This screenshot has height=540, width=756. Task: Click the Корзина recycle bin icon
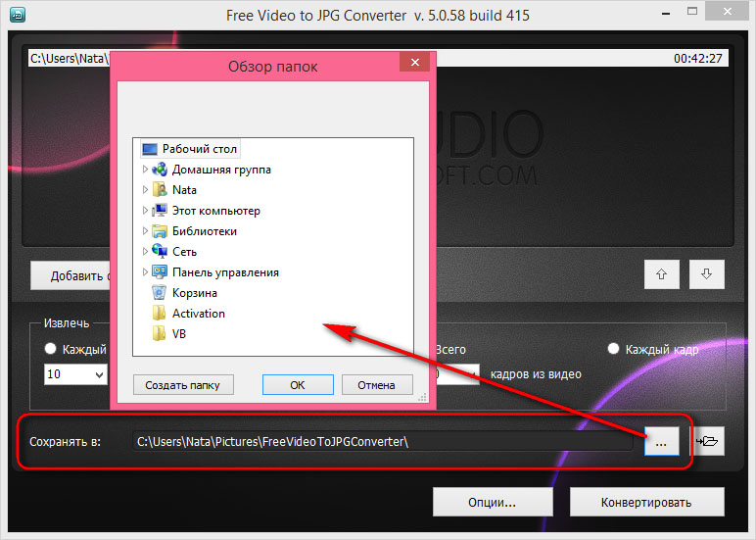[159, 292]
